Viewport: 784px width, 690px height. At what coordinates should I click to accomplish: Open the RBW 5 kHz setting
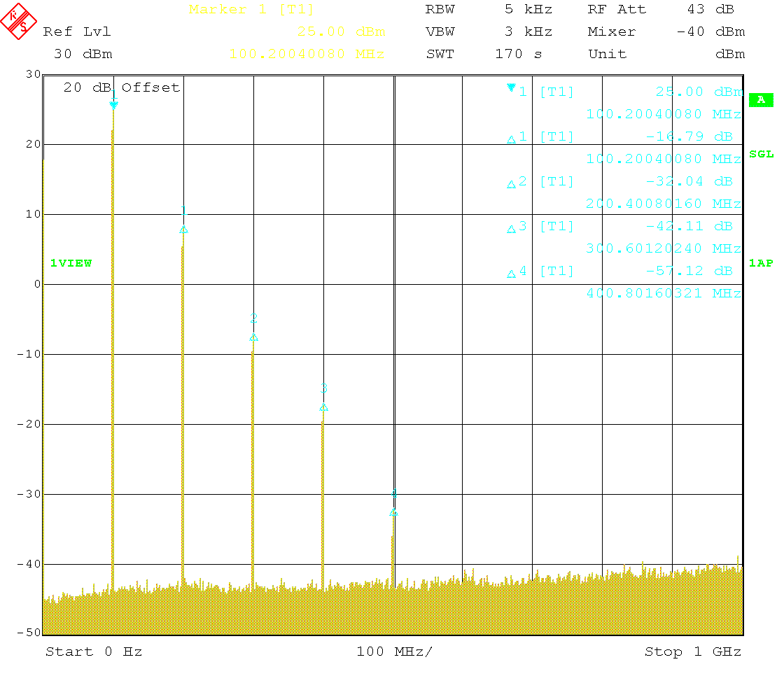[x=489, y=10]
